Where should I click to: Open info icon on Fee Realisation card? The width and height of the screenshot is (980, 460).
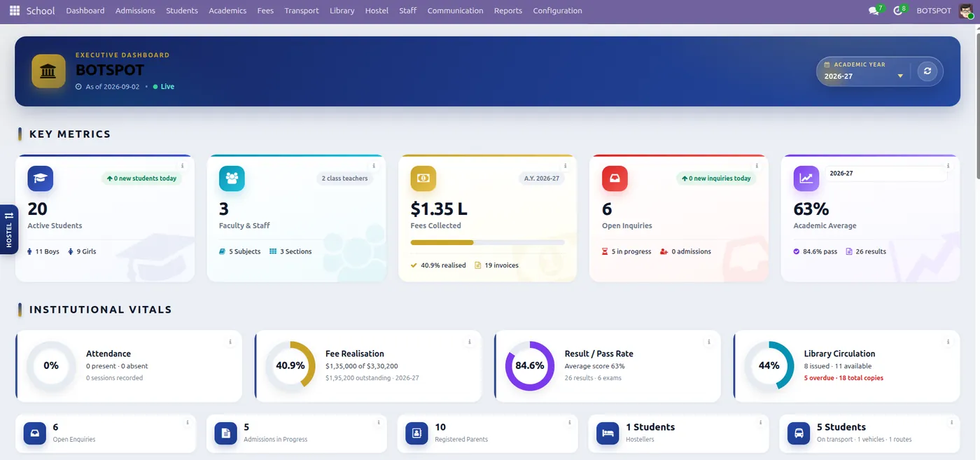click(x=470, y=342)
